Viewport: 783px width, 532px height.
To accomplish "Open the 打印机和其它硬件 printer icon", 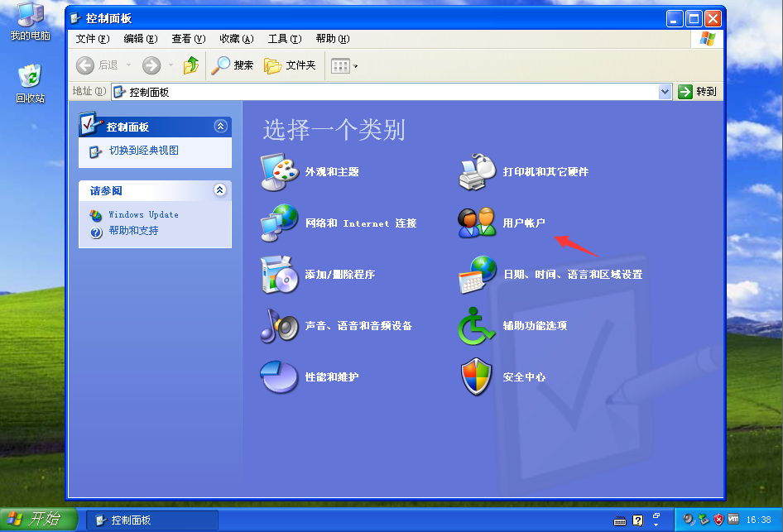I will click(x=477, y=172).
